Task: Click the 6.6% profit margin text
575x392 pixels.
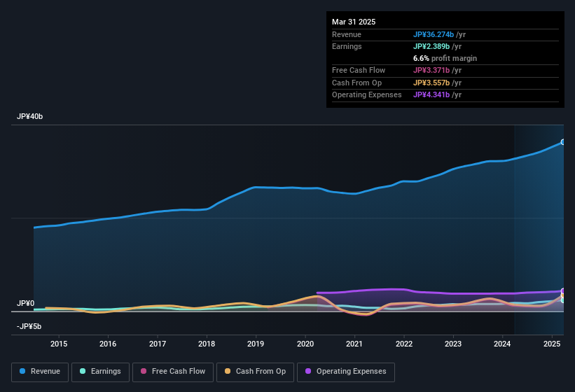Action: pos(445,58)
